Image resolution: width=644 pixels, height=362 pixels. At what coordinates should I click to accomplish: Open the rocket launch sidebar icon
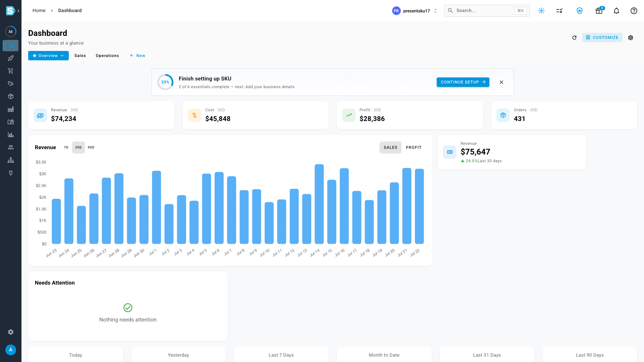11,58
